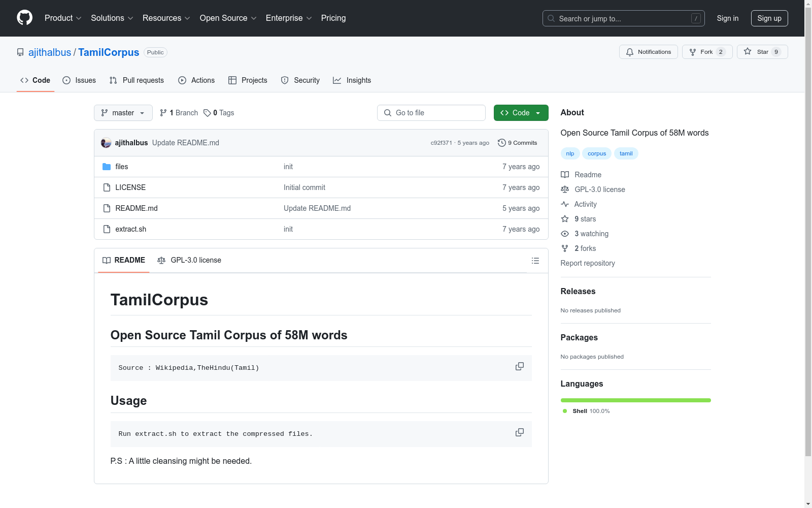Click the Sign up button
This screenshot has width=812, height=508.
coord(769,18)
